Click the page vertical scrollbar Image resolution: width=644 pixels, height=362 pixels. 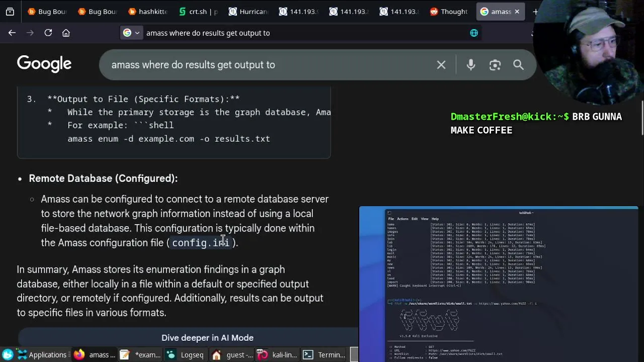click(642, 118)
